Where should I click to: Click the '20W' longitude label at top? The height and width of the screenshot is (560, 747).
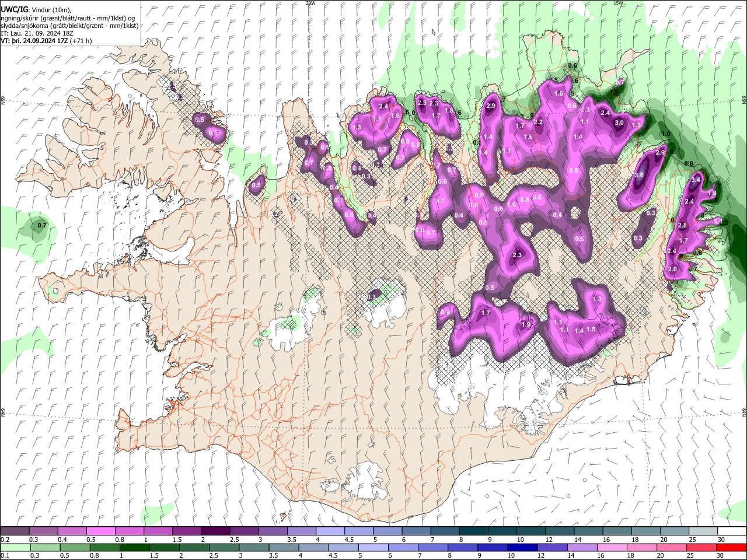(x=310, y=3)
